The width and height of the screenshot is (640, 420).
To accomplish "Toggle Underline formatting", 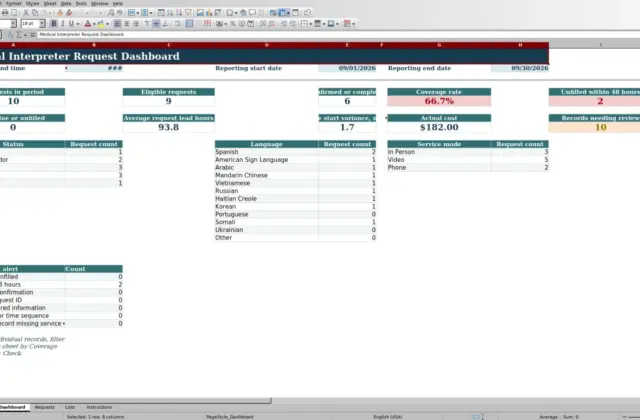I will click(x=71, y=24).
